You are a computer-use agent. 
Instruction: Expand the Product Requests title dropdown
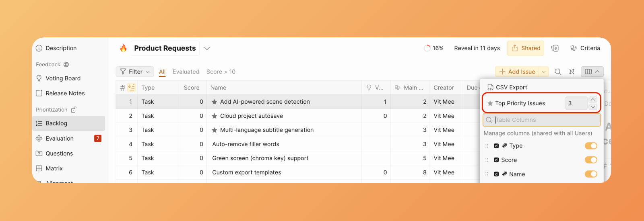click(207, 48)
